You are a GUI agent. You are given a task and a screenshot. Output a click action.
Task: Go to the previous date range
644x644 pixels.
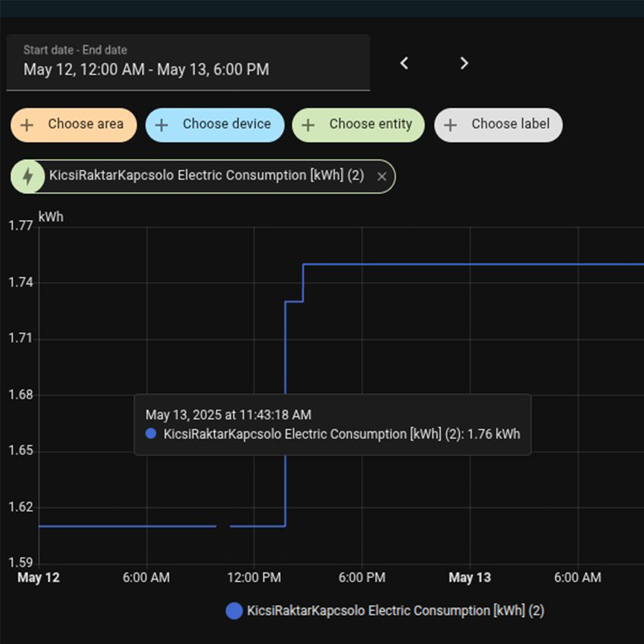(405, 63)
